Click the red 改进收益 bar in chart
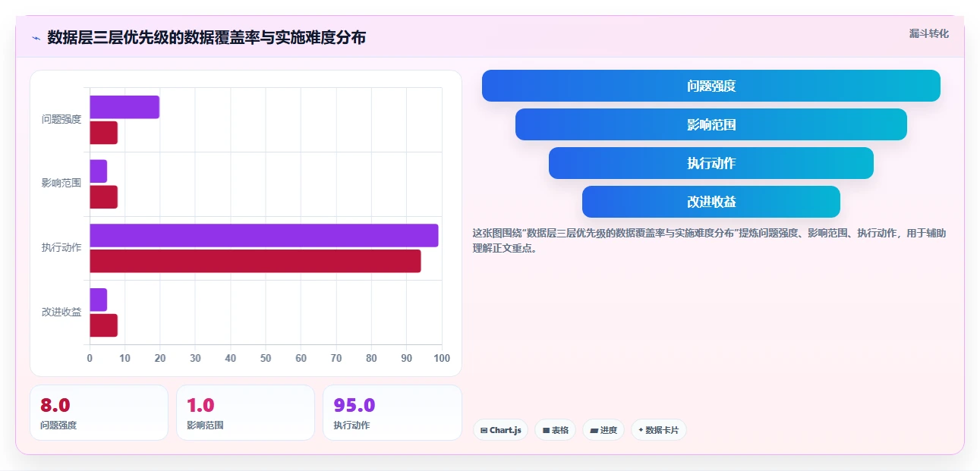This screenshot has height=471, width=980. [103, 325]
